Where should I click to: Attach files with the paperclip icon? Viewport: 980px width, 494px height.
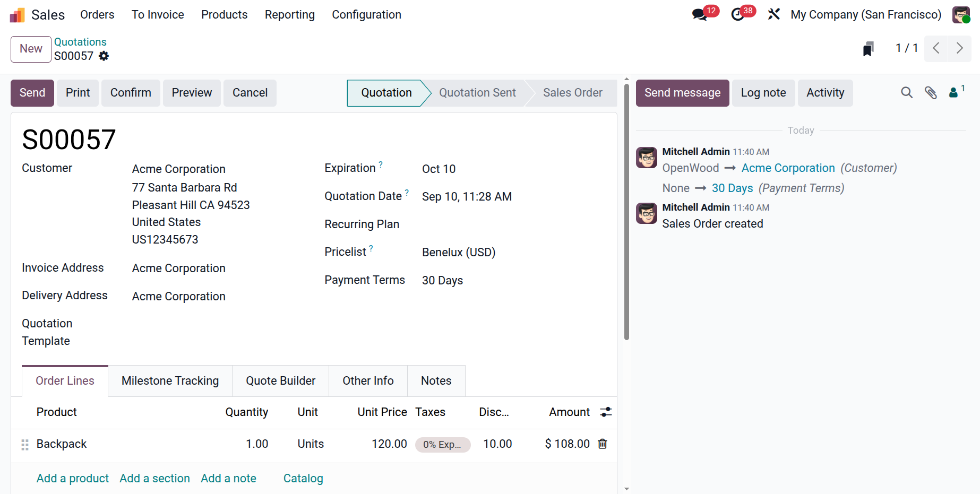pyautogui.click(x=931, y=93)
